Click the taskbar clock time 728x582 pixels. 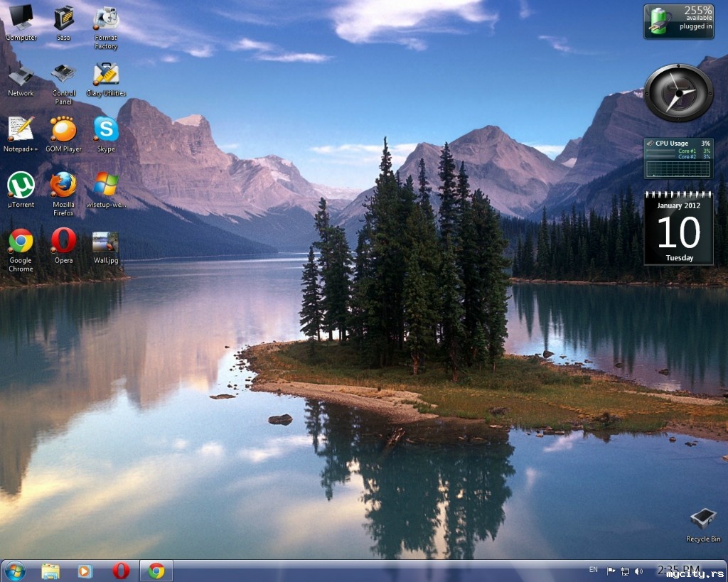(x=679, y=569)
